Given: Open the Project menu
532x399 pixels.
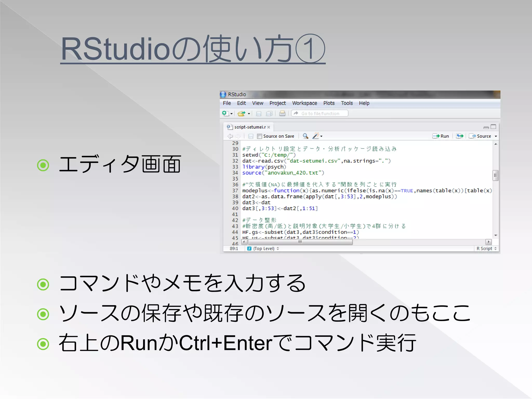Looking at the screenshot, I should (277, 103).
